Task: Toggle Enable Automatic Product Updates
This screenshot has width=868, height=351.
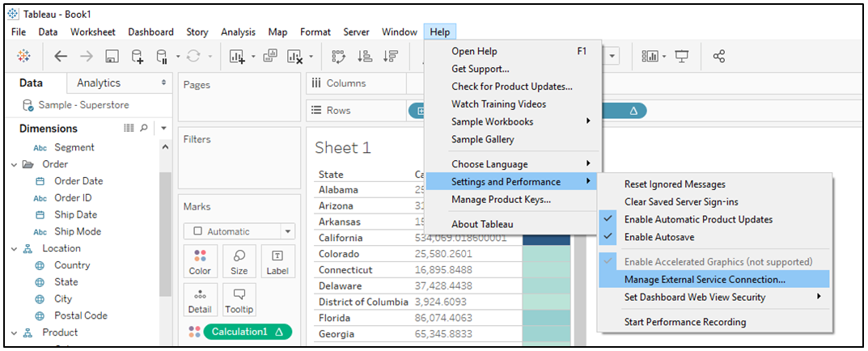Action: pyautogui.click(x=698, y=219)
